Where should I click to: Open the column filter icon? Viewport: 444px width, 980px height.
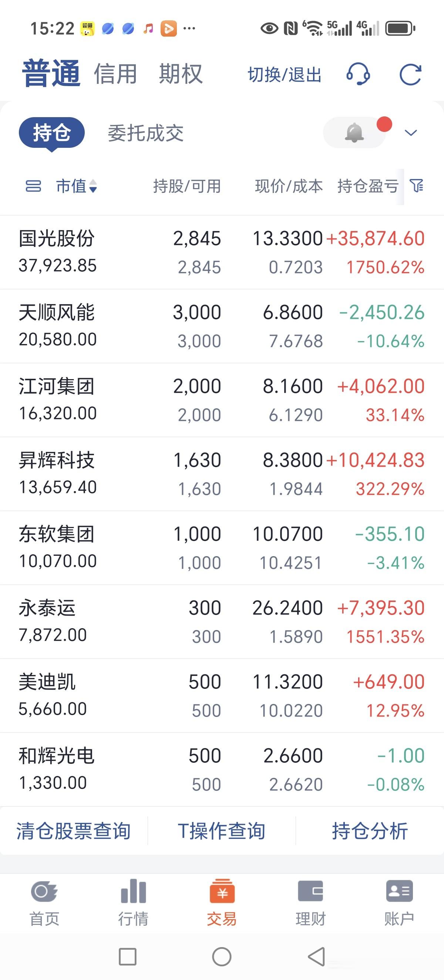(416, 186)
